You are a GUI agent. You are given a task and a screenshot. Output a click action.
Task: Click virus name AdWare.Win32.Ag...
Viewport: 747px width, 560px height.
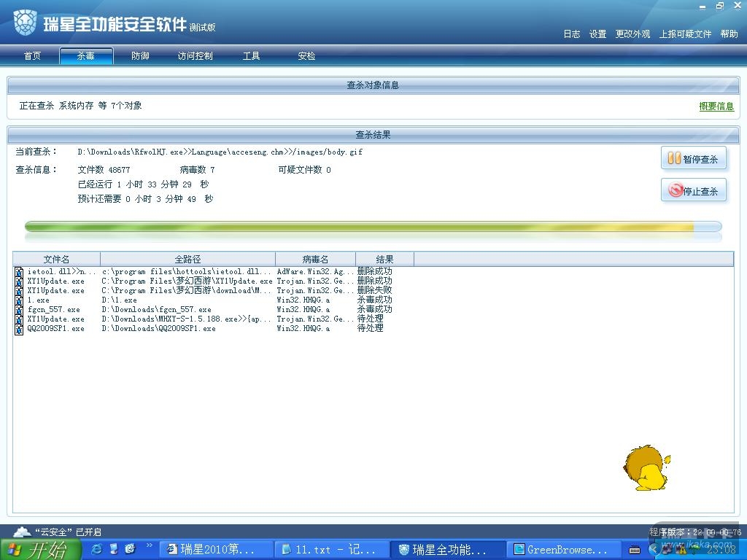click(x=315, y=271)
